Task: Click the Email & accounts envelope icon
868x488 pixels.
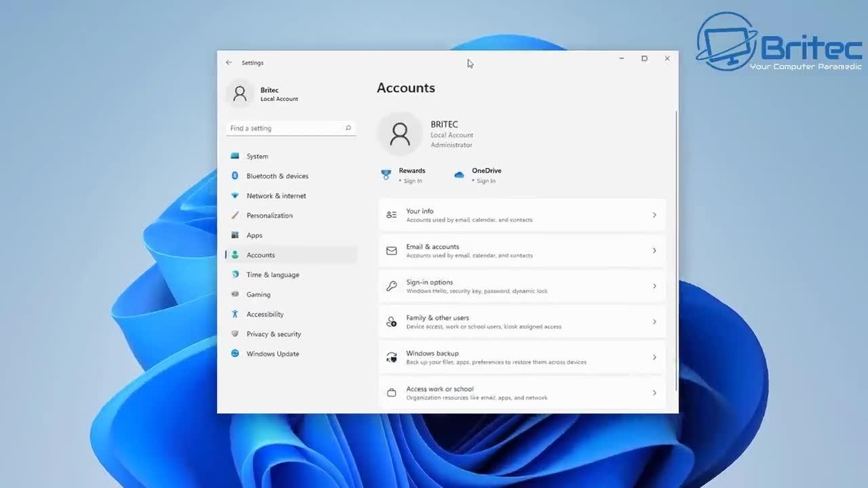Action: coord(391,251)
